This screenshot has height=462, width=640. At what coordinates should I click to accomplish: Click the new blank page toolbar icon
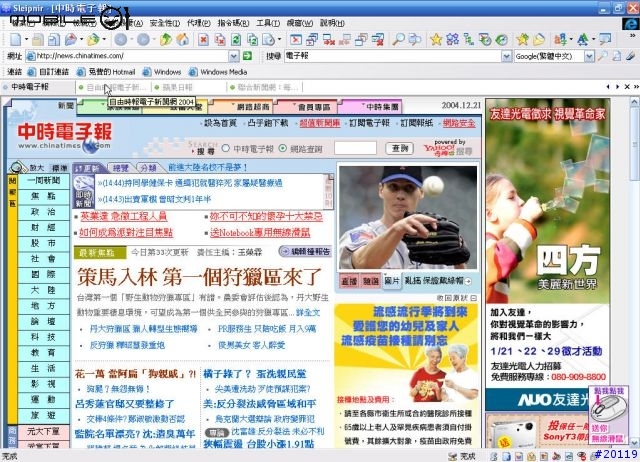coord(16,40)
